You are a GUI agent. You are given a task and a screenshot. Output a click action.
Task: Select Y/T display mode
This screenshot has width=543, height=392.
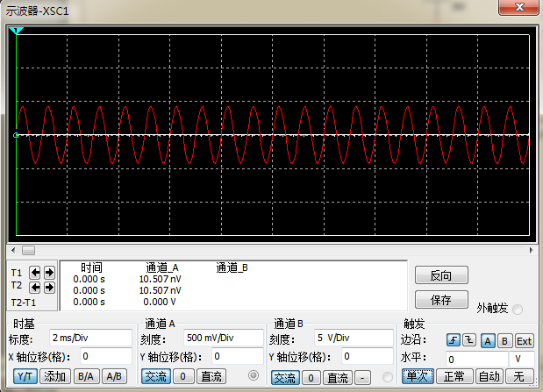[x=25, y=376]
